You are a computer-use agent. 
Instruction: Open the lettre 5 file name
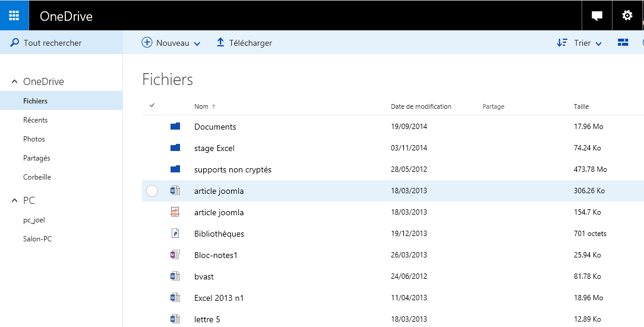point(207,319)
